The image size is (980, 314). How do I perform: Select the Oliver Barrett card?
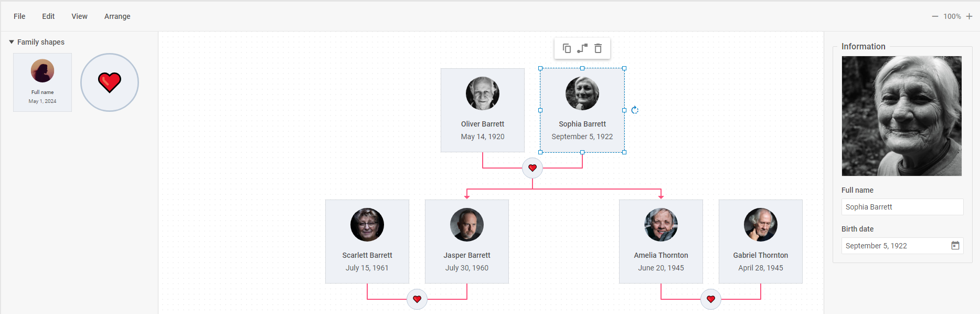coord(483,110)
